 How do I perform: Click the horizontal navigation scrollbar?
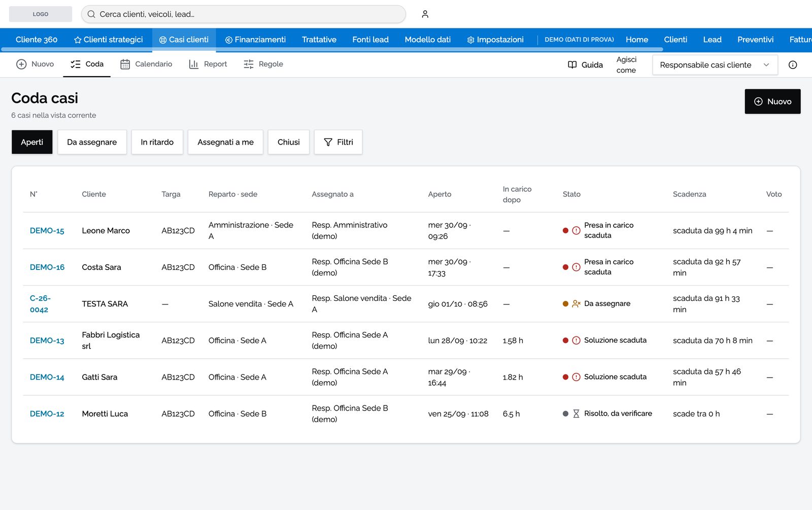coord(332,49)
